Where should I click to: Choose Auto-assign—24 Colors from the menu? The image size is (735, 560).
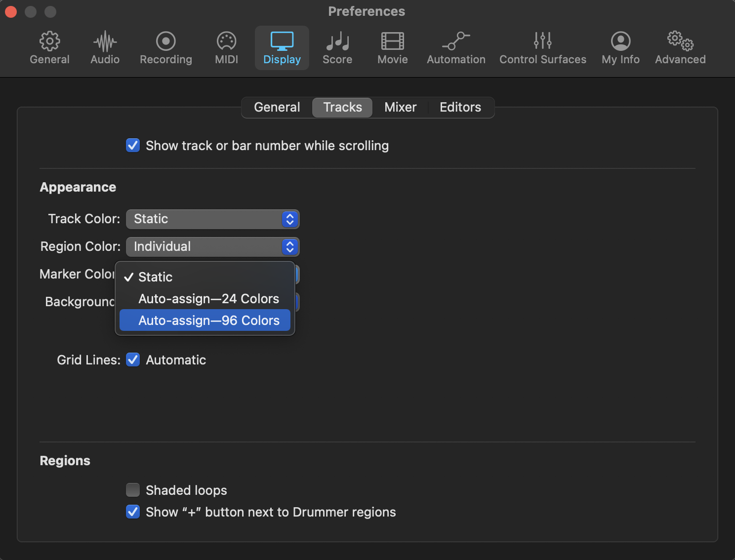[x=208, y=299]
